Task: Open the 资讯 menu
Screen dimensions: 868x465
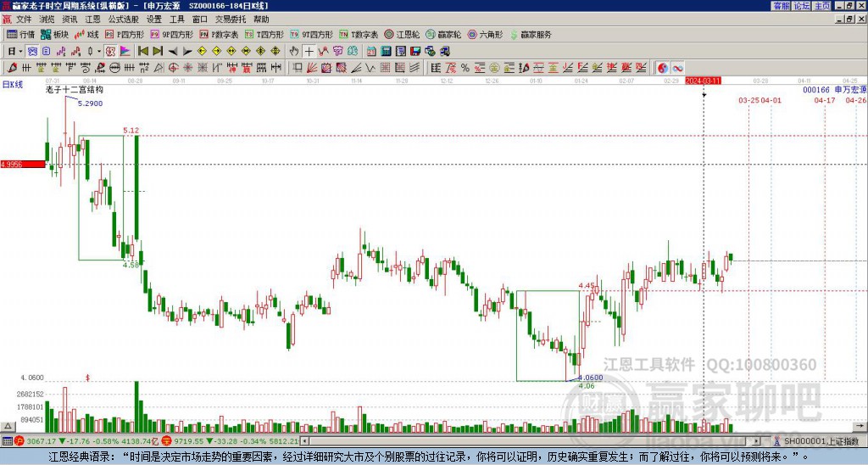Action: [70, 20]
